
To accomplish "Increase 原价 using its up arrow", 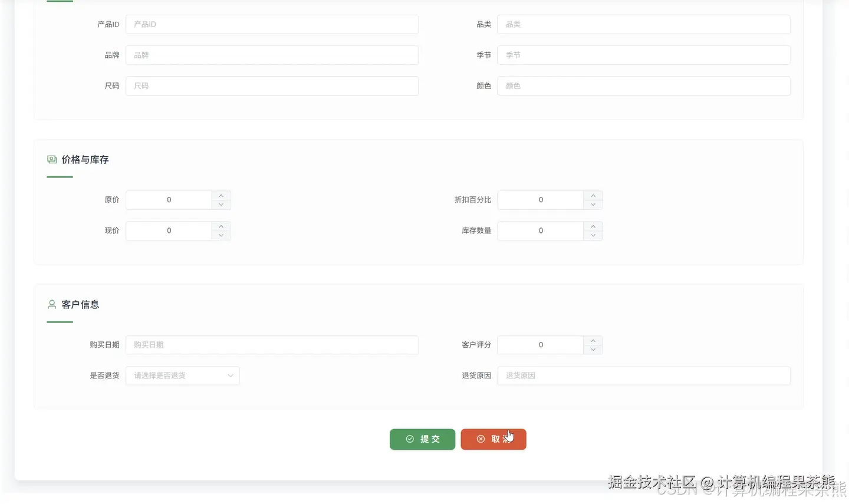I will (x=221, y=195).
